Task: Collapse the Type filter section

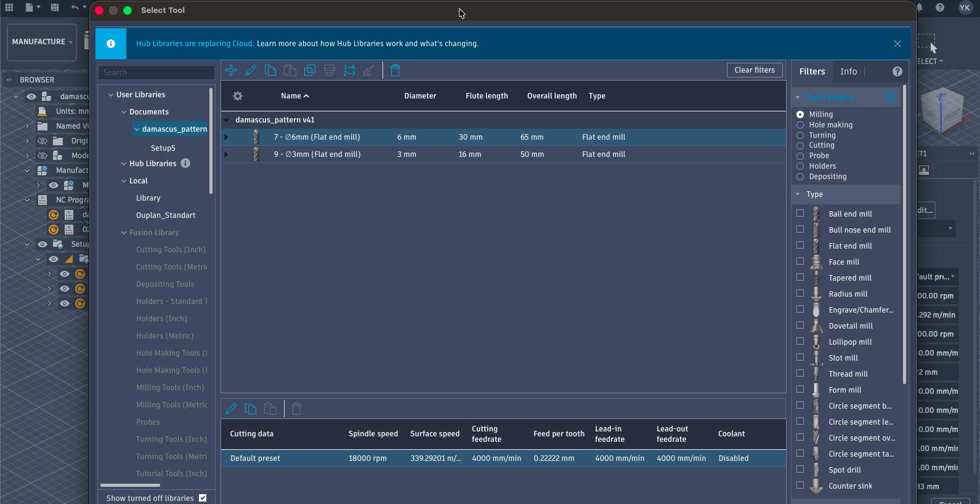Action: (798, 194)
